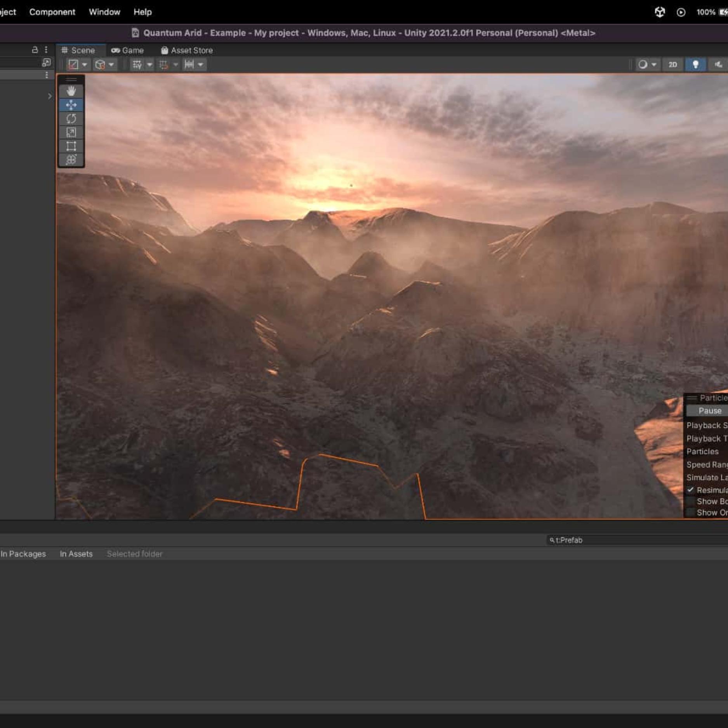The width and height of the screenshot is (728, 728).
Task: Enable the Show Bounds checkbox
Action: click(x=690, y=501)
